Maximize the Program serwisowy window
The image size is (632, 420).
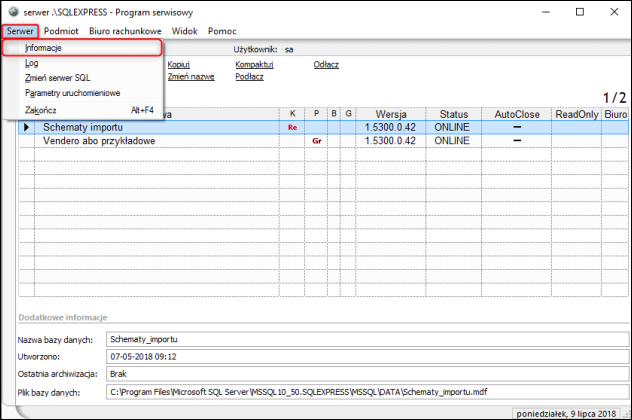(x=580, y=12)
